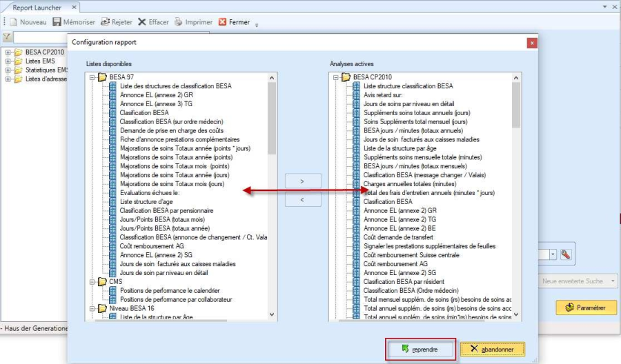Click down arrow of Listes disponibles scrollbar
The image size is (621, 364).
click(272, 314)
